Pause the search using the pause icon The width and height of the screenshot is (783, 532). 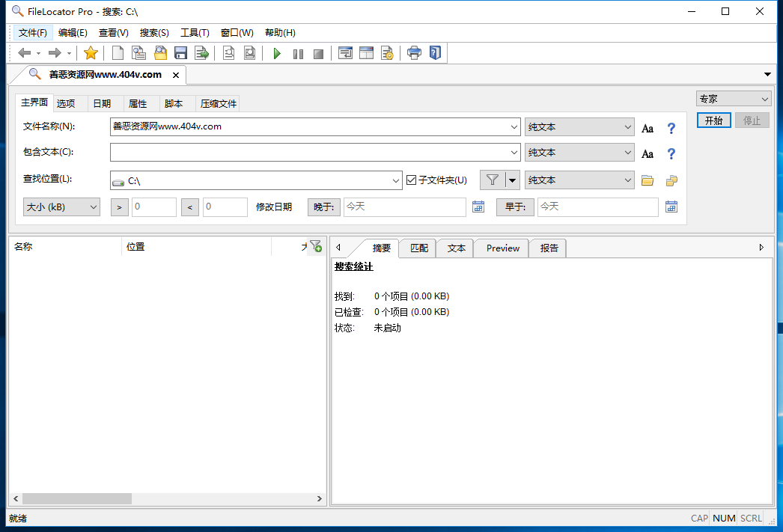coord(297,52)
